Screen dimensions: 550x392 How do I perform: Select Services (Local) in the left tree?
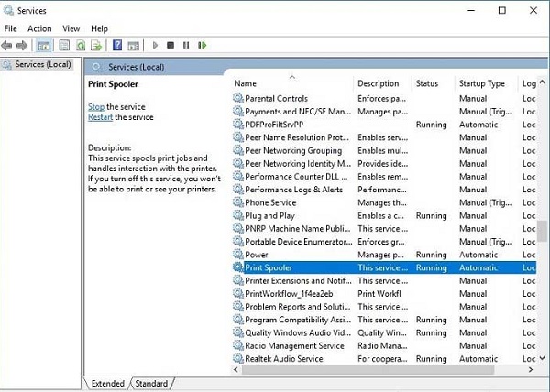pyautogui.click(x=42, y=64)
